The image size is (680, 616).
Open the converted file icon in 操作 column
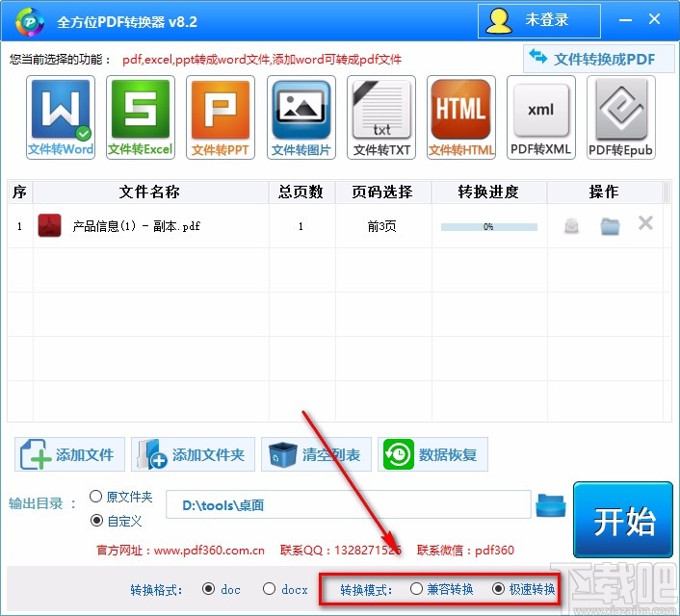571,225
